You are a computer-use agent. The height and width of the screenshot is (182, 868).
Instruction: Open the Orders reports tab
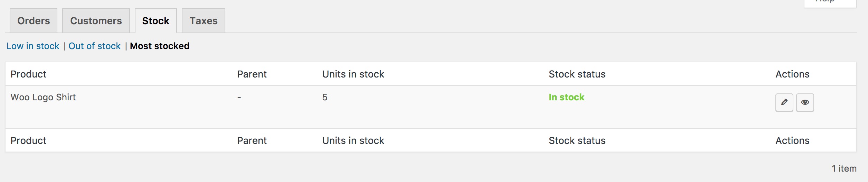34,21
